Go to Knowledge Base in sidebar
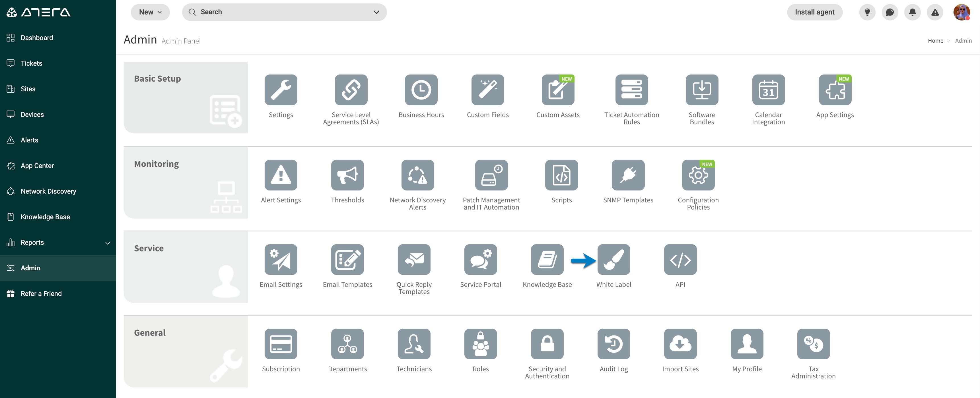The width and height of the screenshot is (980, 398). click(x=58, y=217)
